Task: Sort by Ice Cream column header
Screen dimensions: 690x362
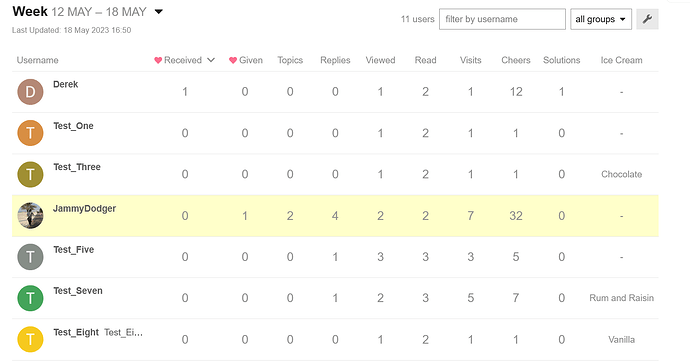Action: (621, 60)
